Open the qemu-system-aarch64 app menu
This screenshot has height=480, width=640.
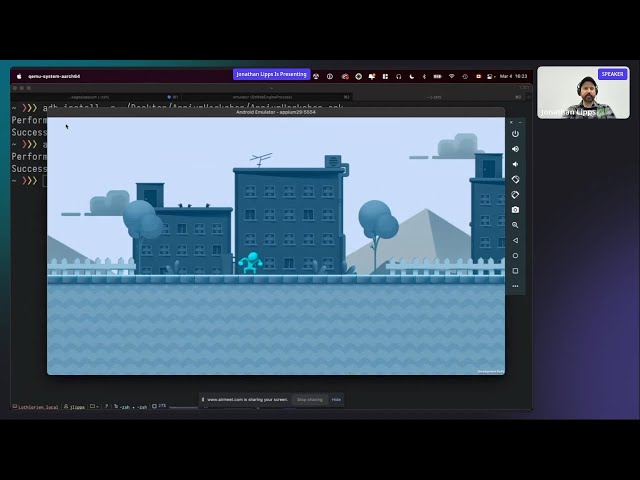[x=54, y=76]
